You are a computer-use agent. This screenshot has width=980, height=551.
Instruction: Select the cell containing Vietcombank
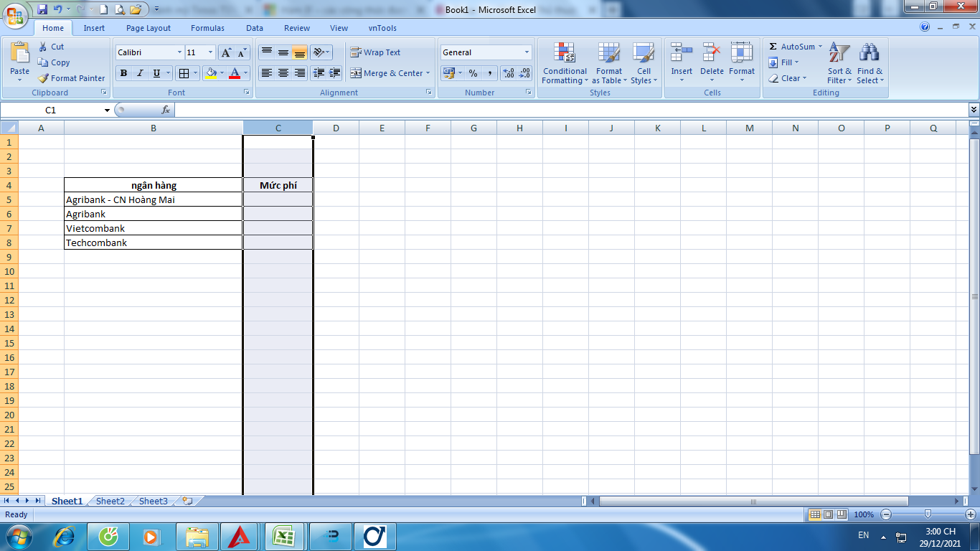point(153,228)
